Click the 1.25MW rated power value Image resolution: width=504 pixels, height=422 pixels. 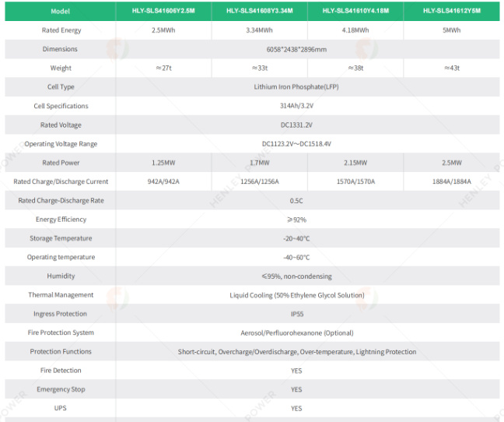(163, 163)
